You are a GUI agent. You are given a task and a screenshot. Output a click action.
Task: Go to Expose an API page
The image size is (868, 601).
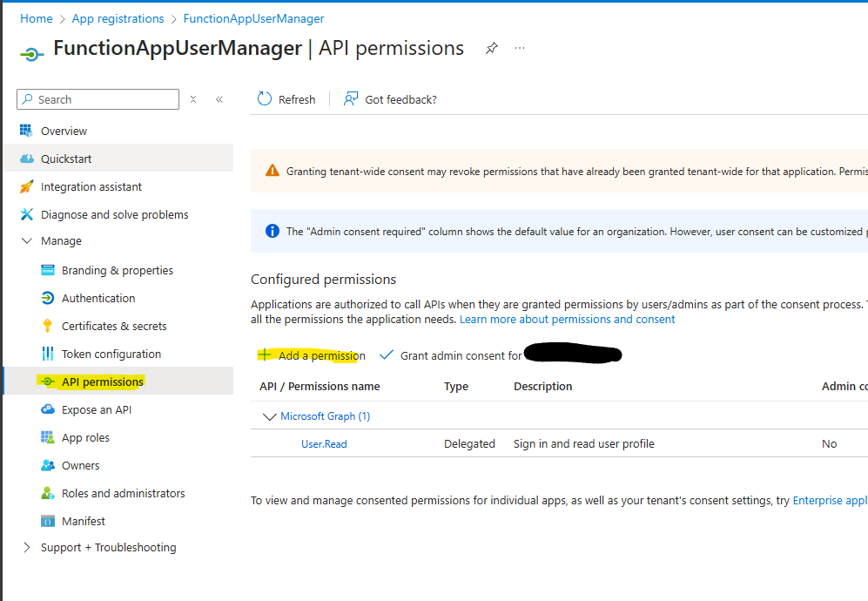[x=97, y=409]
